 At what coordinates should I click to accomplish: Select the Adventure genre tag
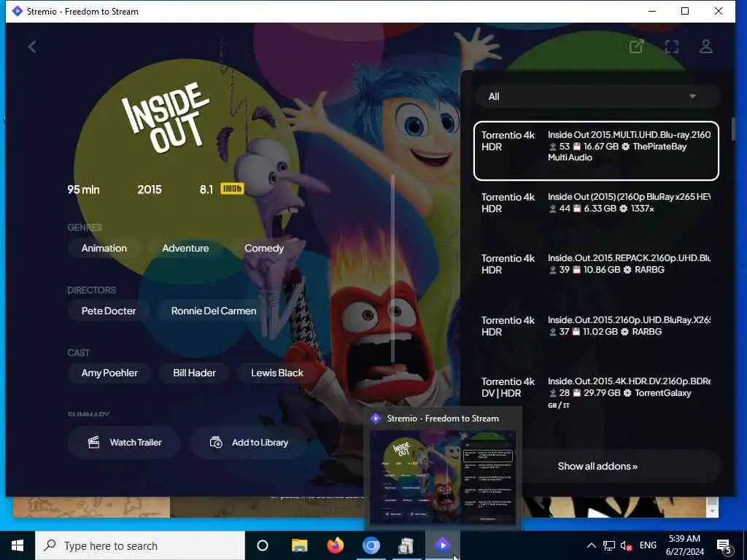tap(185, 248)
